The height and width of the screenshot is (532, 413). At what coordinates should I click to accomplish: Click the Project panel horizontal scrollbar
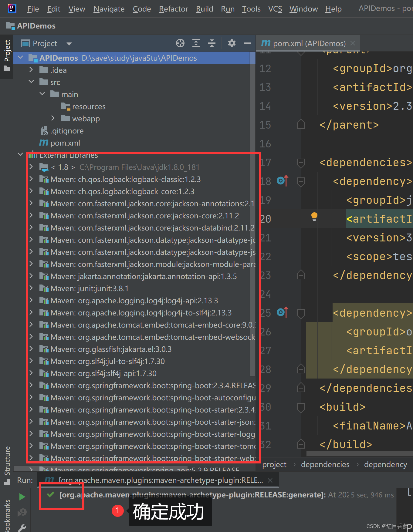tap(101, 468)
